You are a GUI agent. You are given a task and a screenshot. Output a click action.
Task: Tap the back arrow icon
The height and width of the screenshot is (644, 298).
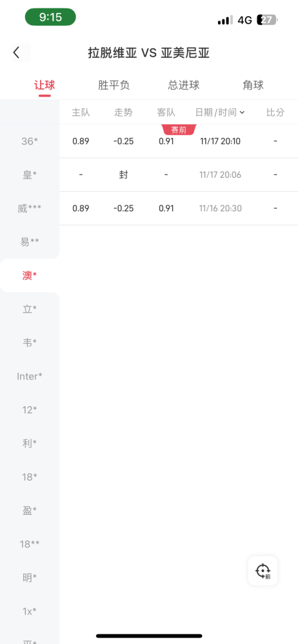click(x=17, y=53)
